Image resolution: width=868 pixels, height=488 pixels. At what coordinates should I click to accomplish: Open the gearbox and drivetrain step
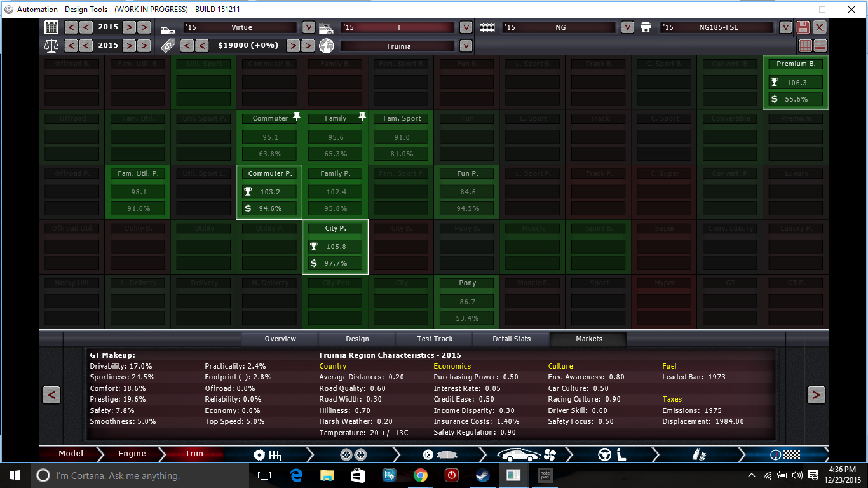point(268,455)
